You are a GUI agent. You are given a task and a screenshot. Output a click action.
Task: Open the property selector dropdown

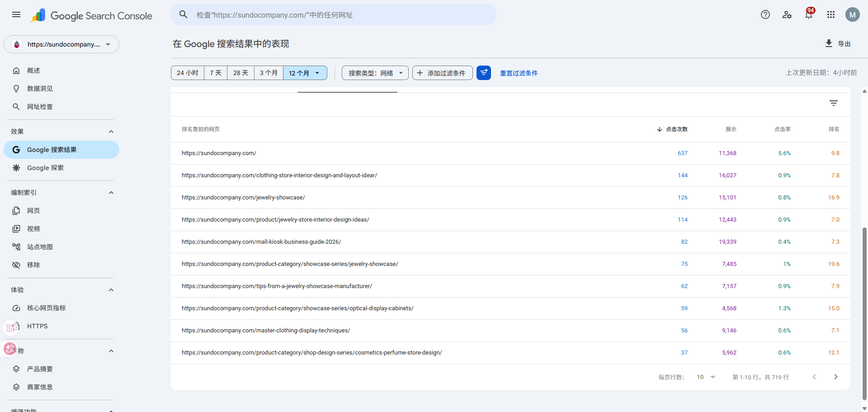[x=61, y=44]
